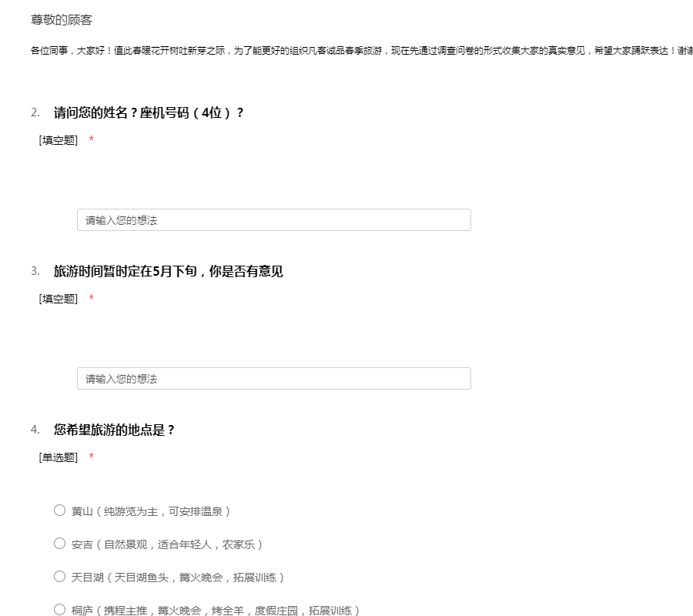Select the 黄山 radio button

pos(59,510)
